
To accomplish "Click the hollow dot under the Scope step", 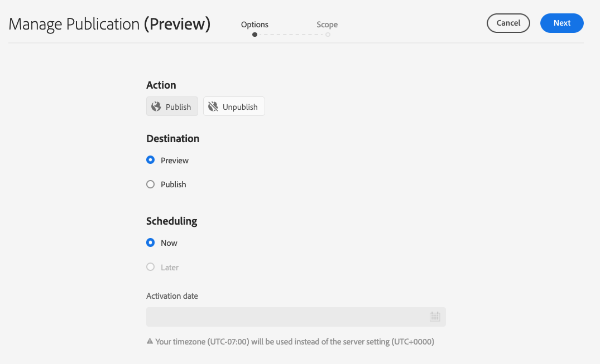I will click(327, 34).
